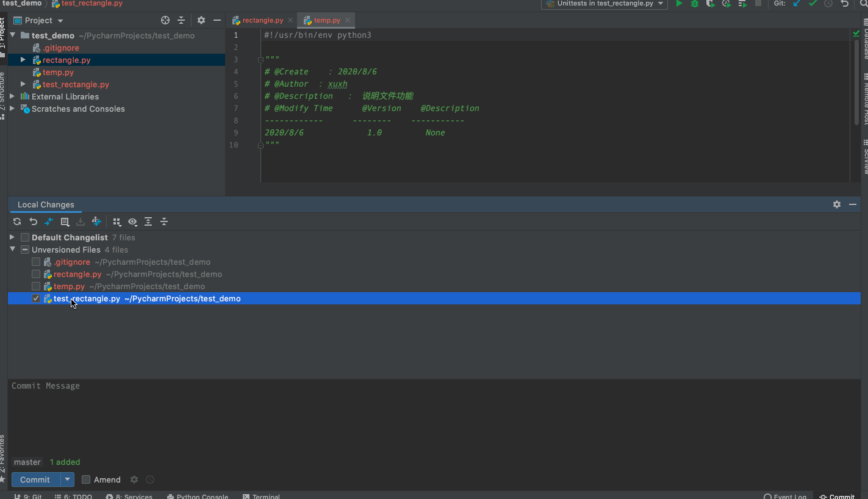Enable the Amend checkbox

click(x=86, y=479)
